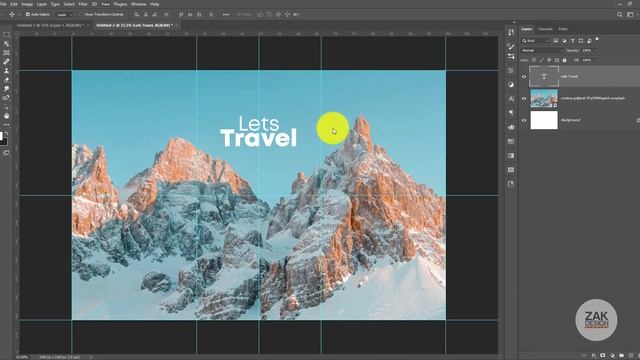Click the black background color swatch

4,142
